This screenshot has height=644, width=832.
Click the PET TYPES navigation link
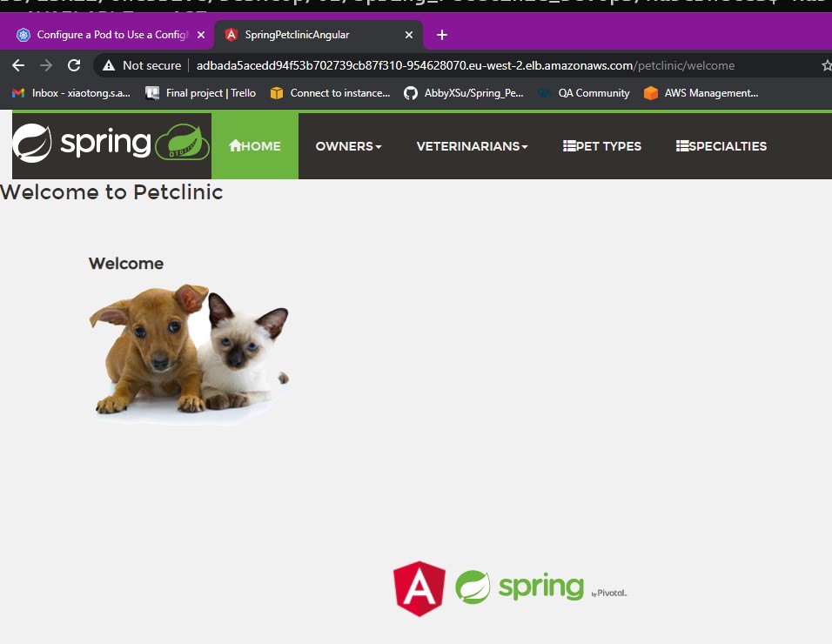point(602,146)
